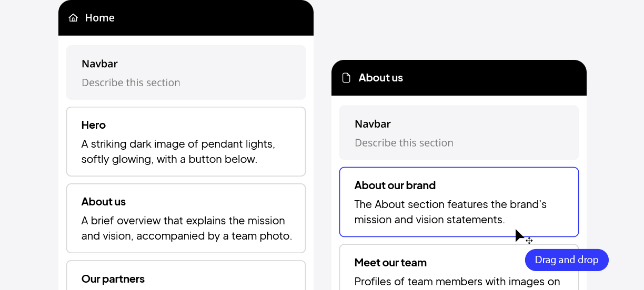Click the About us mission overview description
The width and height of the screenshot is (644, 290).
tap(187, 228)
